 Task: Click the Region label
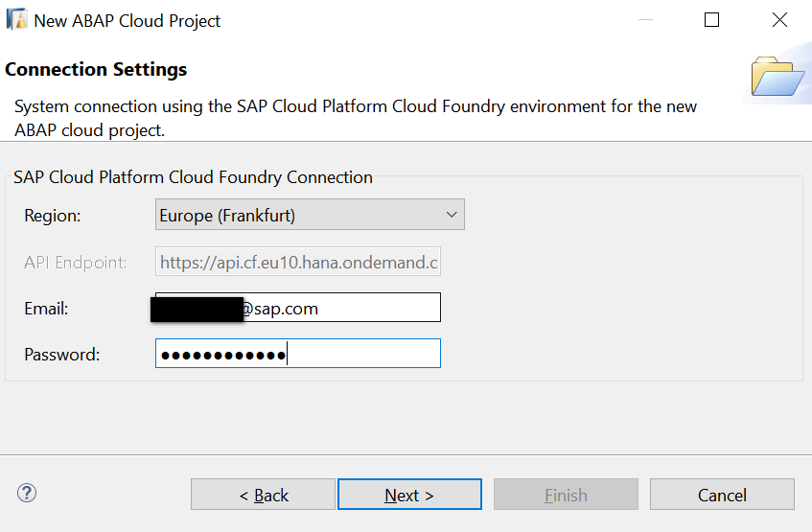(x=53, y=217)
